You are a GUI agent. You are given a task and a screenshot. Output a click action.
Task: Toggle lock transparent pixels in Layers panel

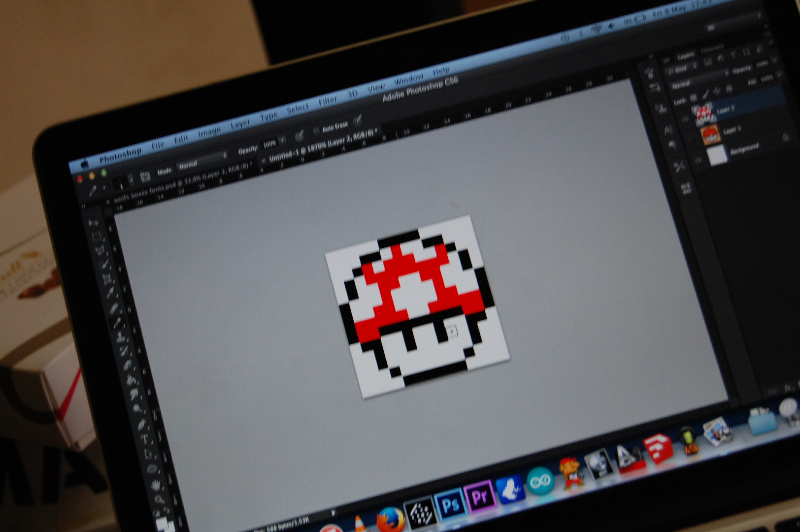[693, 98]
